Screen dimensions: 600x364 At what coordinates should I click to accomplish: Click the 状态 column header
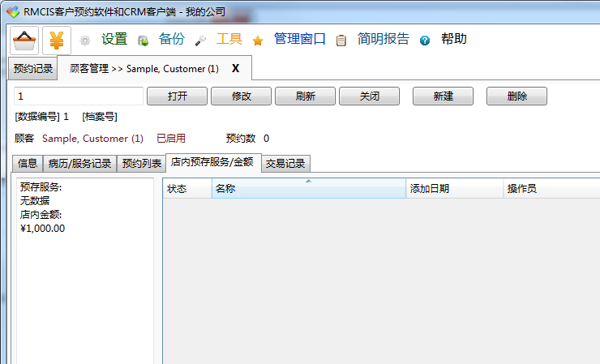[187, 189]
